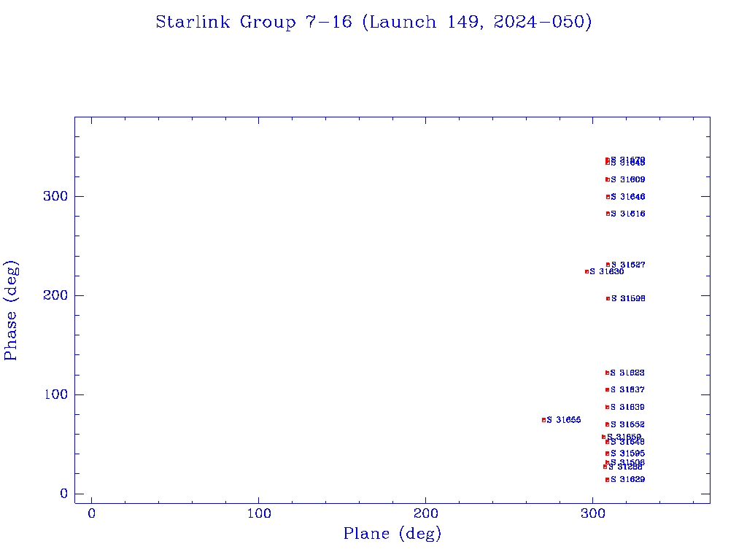Click the 100 tick label on Plane axis
Screen dimensions: 747x560
[259, 513]
